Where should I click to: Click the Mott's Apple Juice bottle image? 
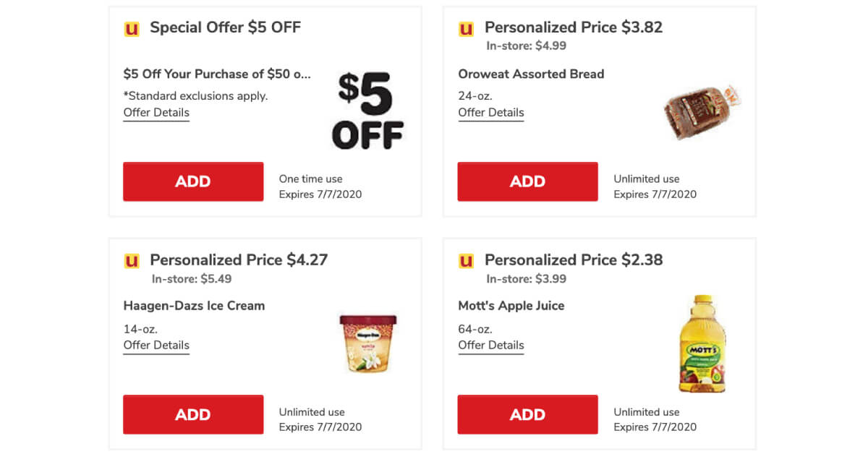(x=701, y=344)
